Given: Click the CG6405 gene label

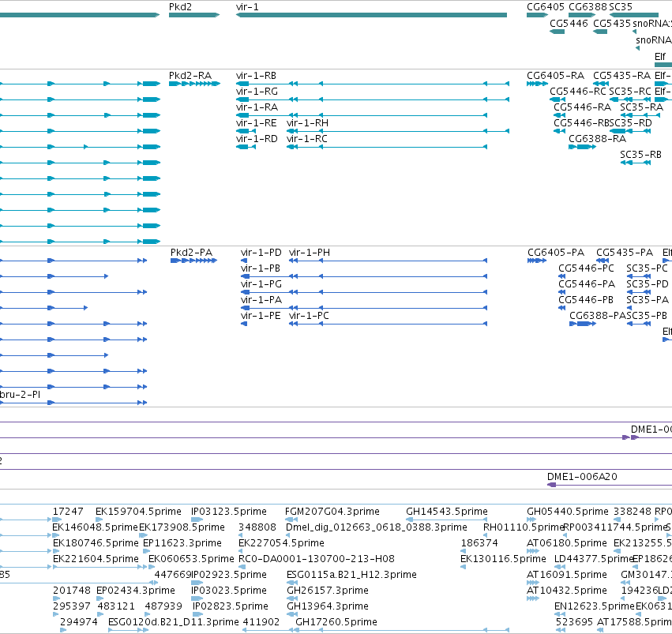Looking at the screenshot, I should coord(546,7).
